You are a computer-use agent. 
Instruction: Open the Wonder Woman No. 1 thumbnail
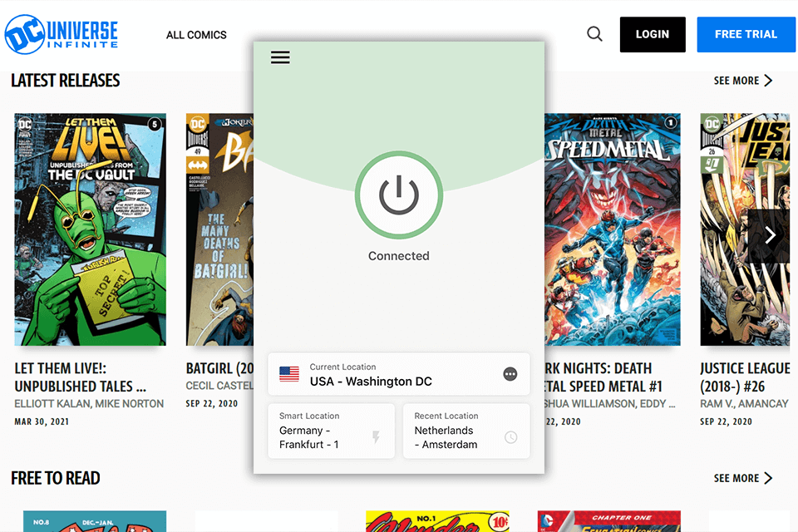438,521
